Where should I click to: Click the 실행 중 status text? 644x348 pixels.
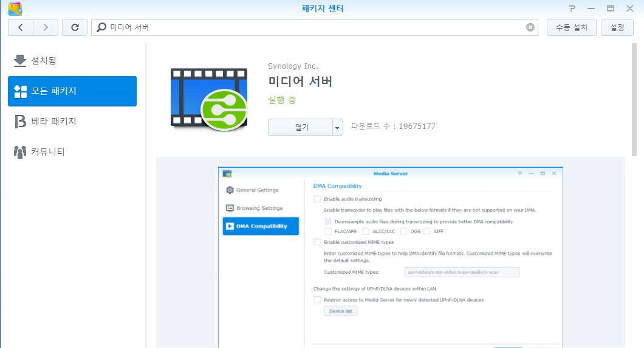point(282,100)
